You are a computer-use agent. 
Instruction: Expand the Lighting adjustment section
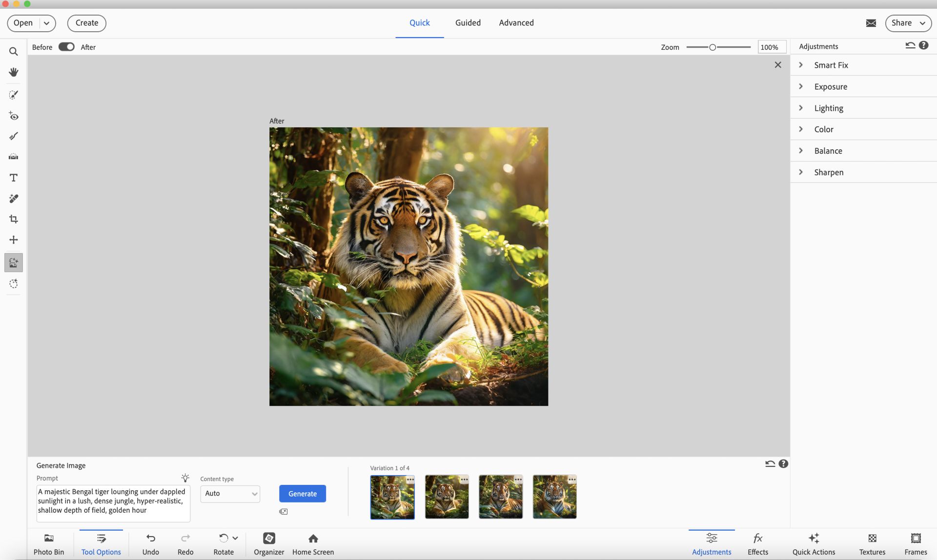click(828, 108)
